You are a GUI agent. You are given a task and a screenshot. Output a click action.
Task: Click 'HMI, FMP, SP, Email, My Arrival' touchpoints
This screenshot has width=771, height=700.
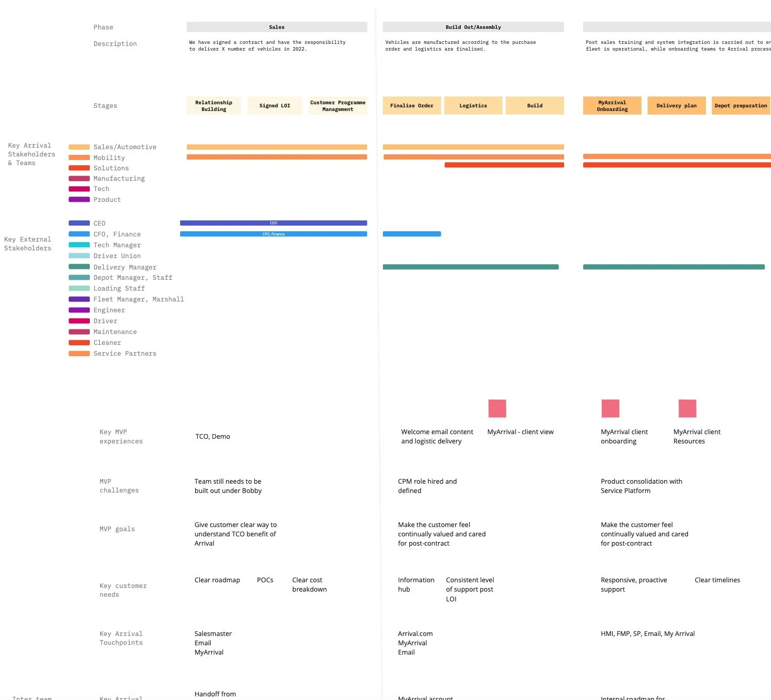(648, 634)
